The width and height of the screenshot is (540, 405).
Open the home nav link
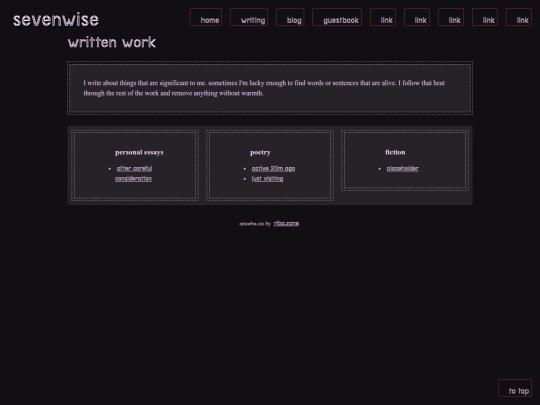206,17
